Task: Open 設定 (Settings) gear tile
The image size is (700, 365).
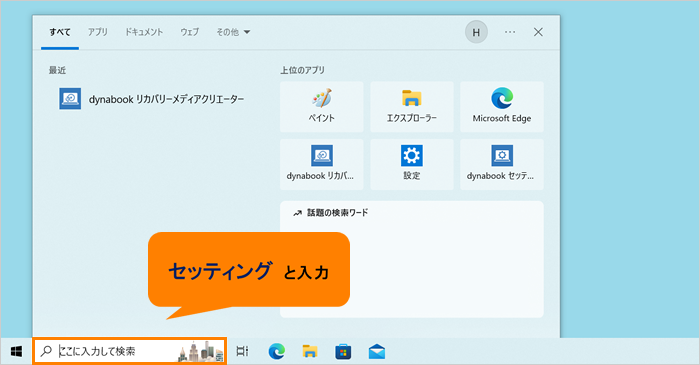Action: (x=412, y=164)
